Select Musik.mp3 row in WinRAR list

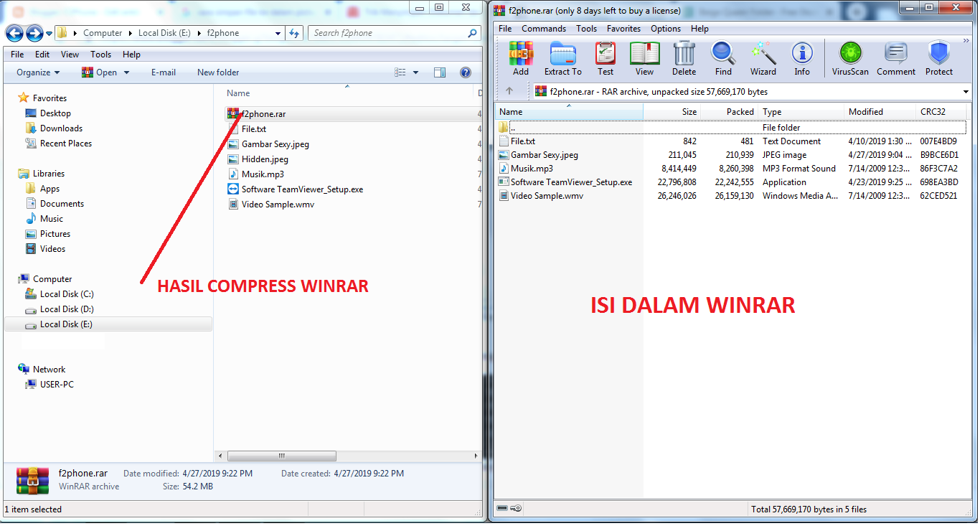pos(732,169)
